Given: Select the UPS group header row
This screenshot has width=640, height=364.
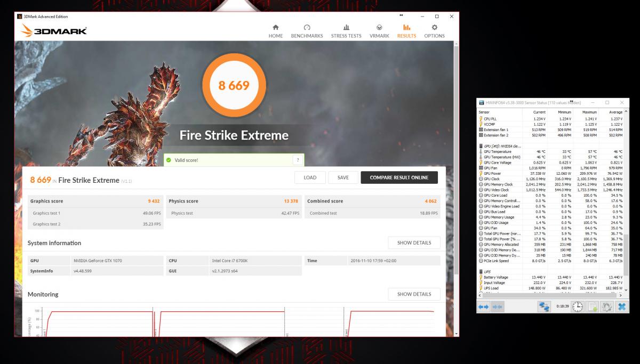Looking at the screenshot, I should coord(550,272).
